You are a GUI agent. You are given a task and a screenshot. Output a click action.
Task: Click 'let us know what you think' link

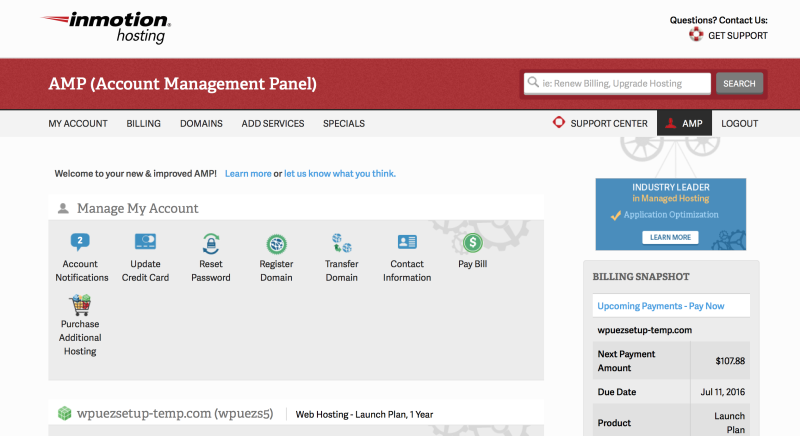[340, 173]
